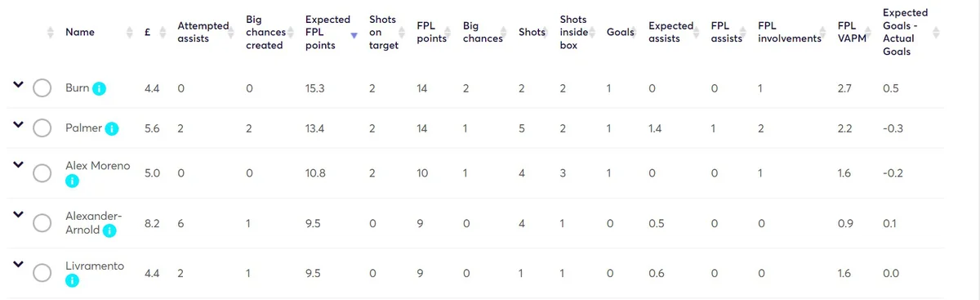Expand the Burn row with its chevron
Screen dimensions: 980x300
pos(17,84)
